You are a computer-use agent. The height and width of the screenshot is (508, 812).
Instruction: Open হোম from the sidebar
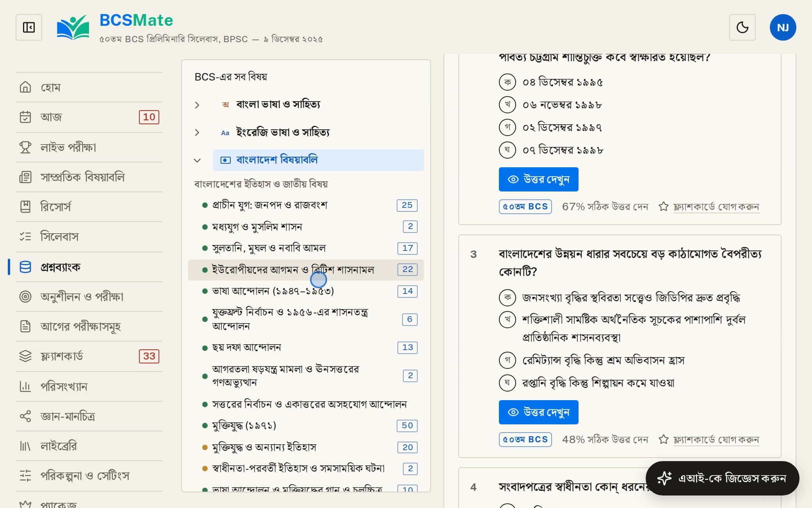[89, 87]
